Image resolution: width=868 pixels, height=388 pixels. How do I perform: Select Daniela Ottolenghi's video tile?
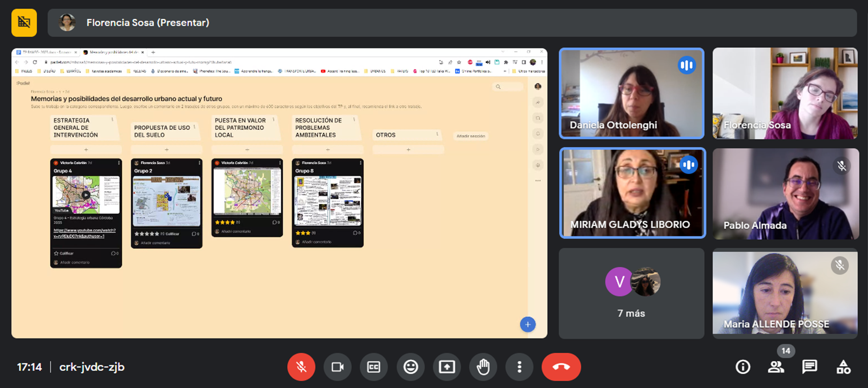pyautogui.click(x=631, y=93)
